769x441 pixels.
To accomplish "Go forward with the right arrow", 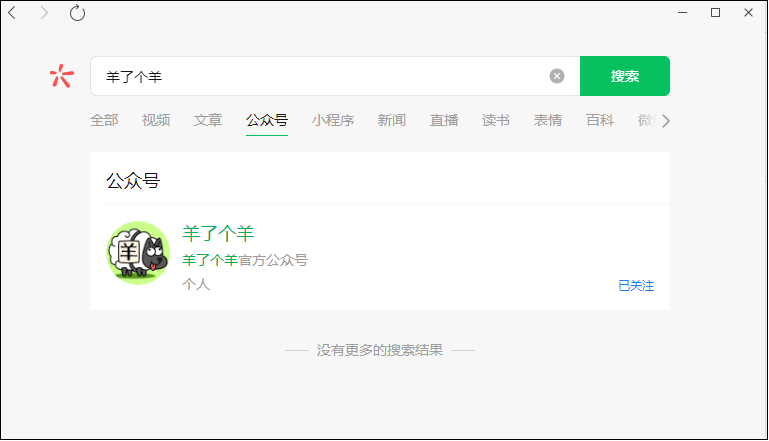I will [44, 13].
